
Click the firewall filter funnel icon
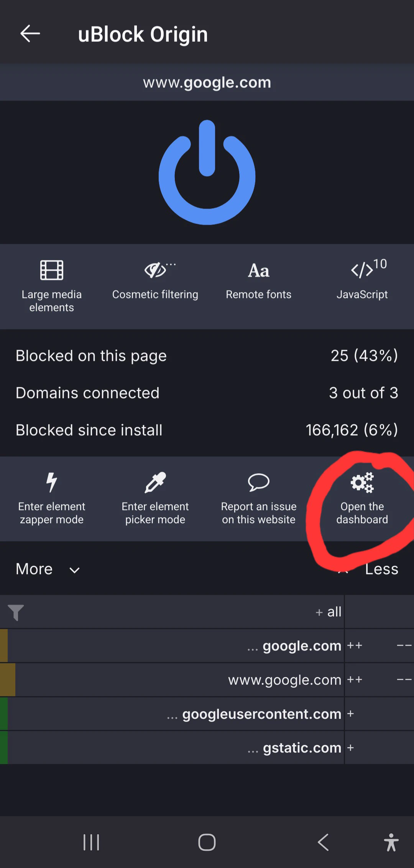point(16,612)
